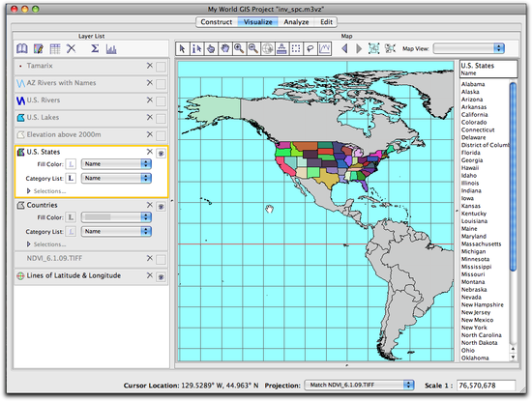532x401 pixels.
Task: Remove the U.S. Lakes layer
Action: click(x=149, y=117)
